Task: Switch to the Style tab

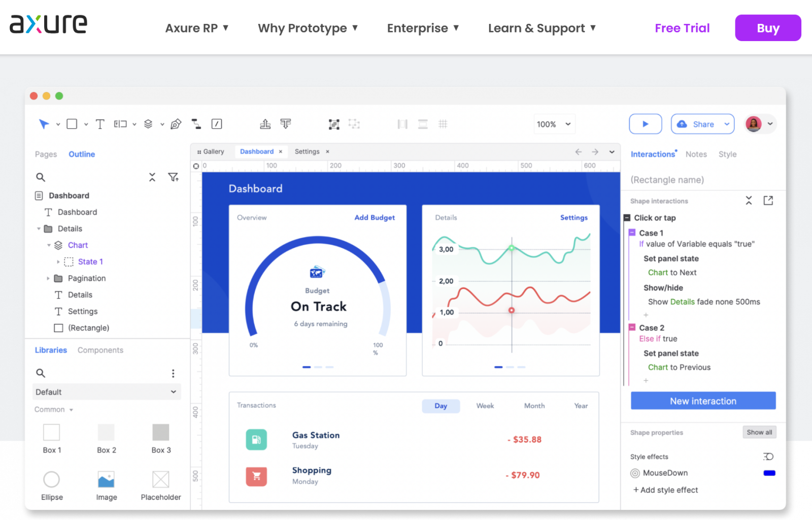Action: click(x=727, y=154)
